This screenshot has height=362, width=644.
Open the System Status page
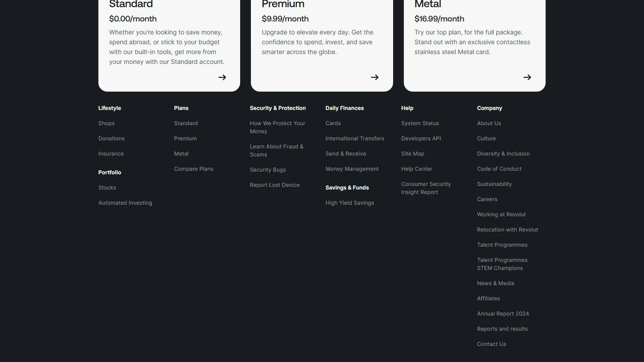pos(420,123)
